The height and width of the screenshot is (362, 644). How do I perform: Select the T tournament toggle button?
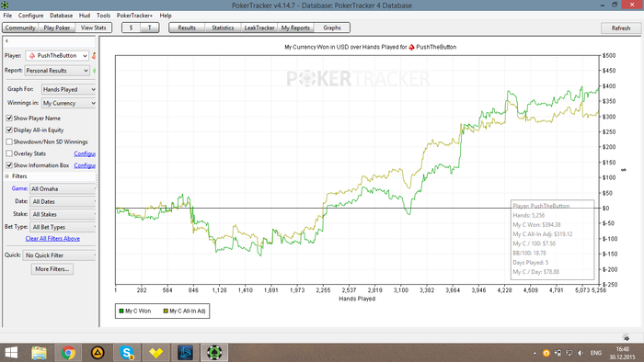coord(149,28)
